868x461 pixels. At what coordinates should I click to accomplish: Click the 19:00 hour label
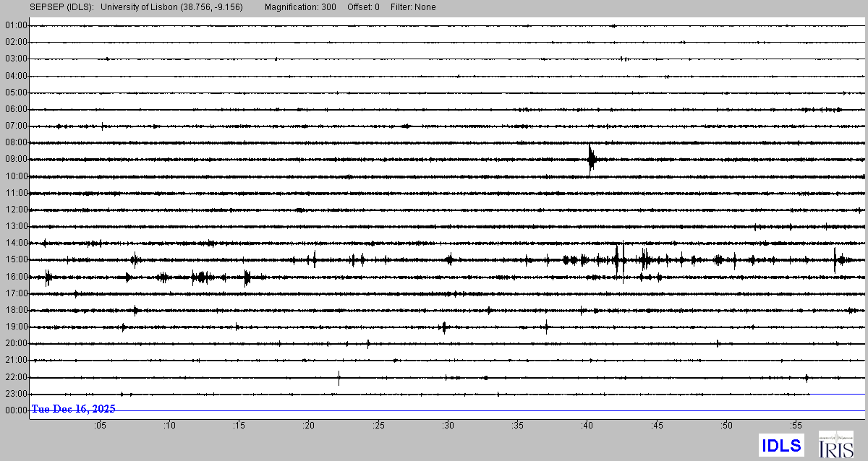tap(15, 327)
